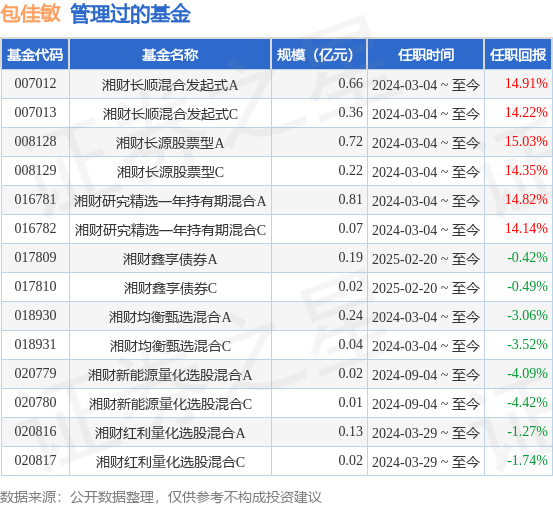Click fund code 008129
Screen dimensions: 553x506
point(35,170)
